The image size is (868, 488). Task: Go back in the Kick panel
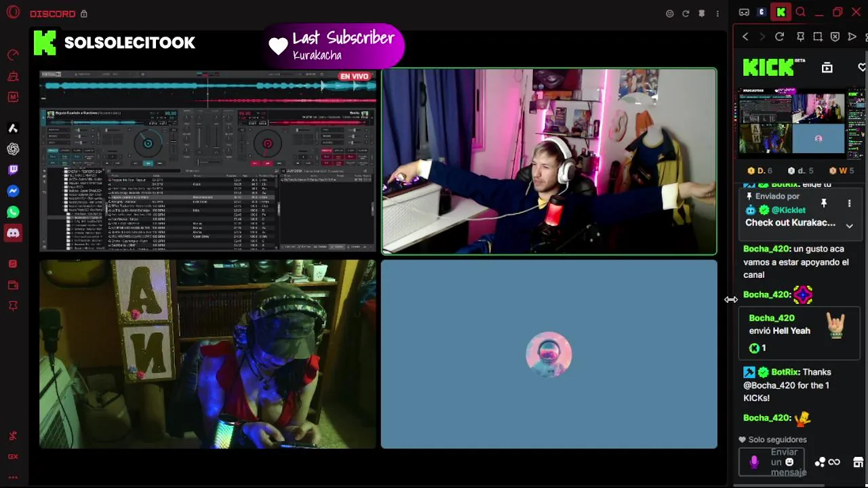745,37
